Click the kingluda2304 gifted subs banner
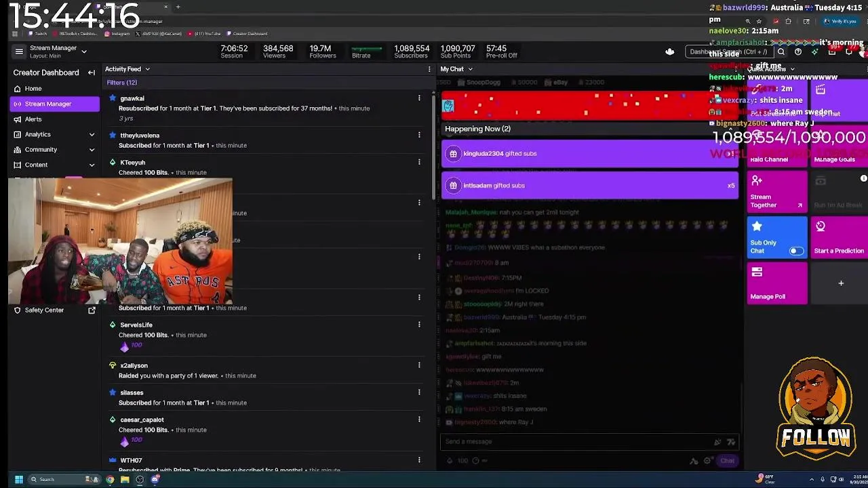This screenshot has width=868, height=488. (590, 154)
